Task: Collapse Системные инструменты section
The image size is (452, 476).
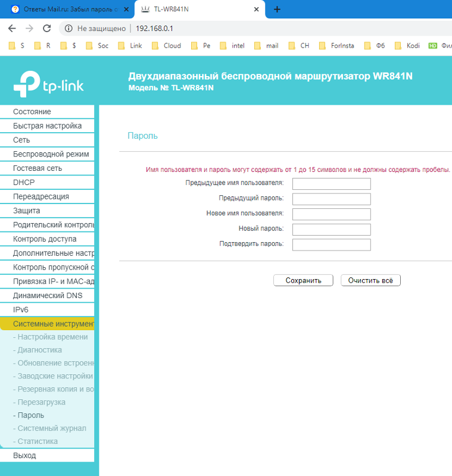Action: point(47,324)
